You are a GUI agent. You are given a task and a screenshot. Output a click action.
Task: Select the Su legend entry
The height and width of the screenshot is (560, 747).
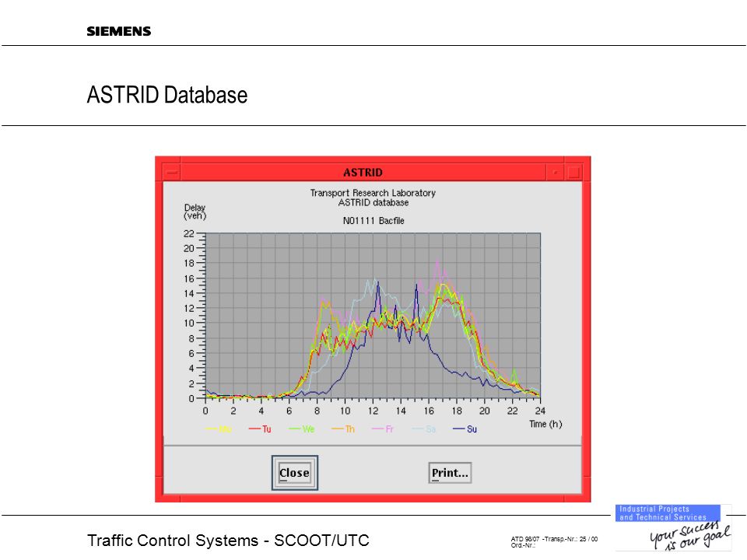point(465,429)
